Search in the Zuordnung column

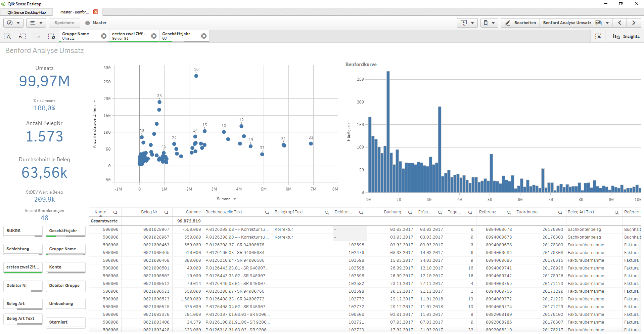pos(560,212)
